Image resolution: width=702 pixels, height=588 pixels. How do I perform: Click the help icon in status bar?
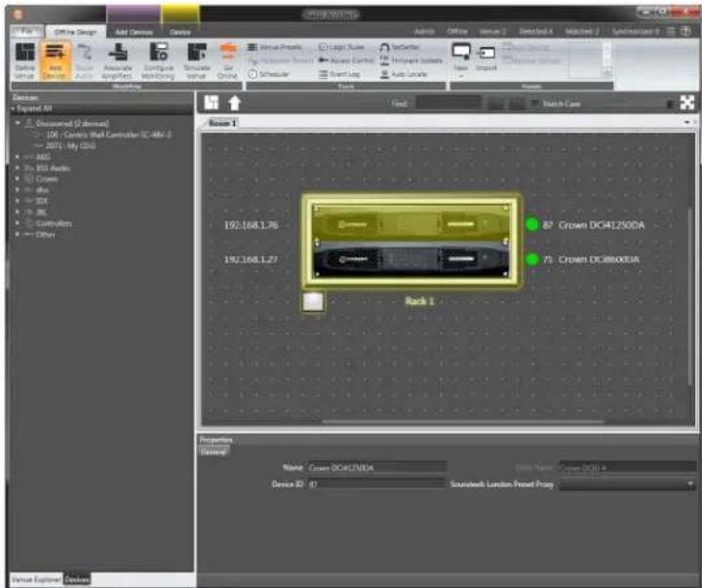click(x=685, y=31)
